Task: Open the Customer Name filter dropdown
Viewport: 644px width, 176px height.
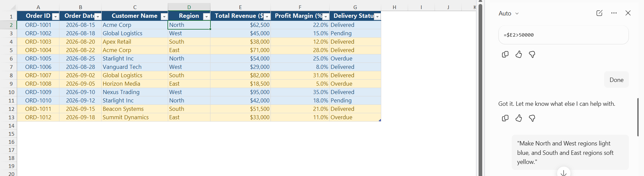Action: pyautogui.click(x=164, y=16)
